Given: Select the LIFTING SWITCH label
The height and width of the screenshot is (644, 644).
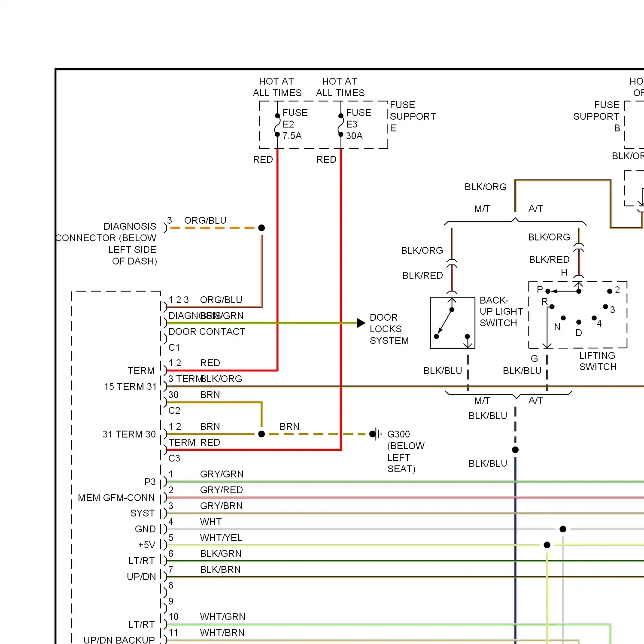Looking at the screenshot, I should pyautogui.click(x=598, y=361).
